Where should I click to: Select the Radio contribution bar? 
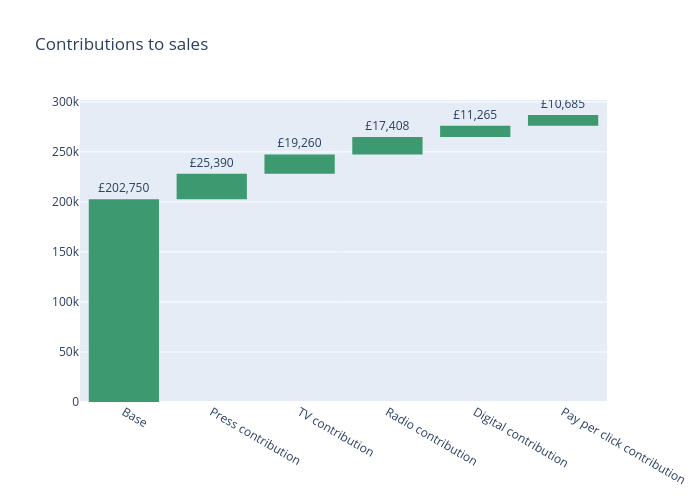387,146
